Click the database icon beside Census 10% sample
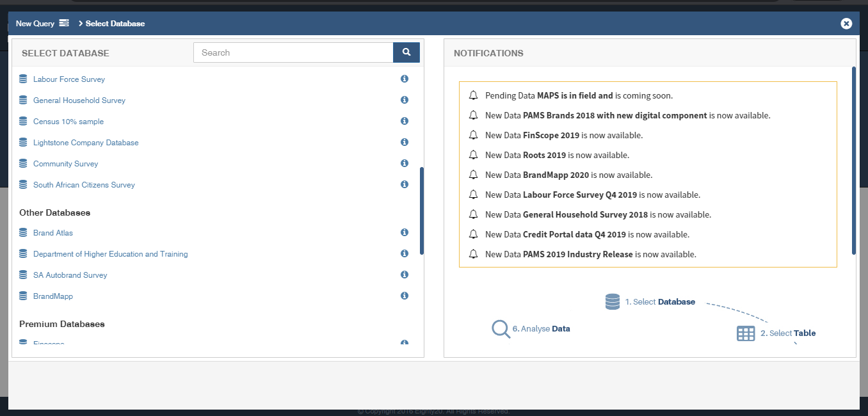Image resolution: width=868 pixels, height=416 pixels. (23, 121)
